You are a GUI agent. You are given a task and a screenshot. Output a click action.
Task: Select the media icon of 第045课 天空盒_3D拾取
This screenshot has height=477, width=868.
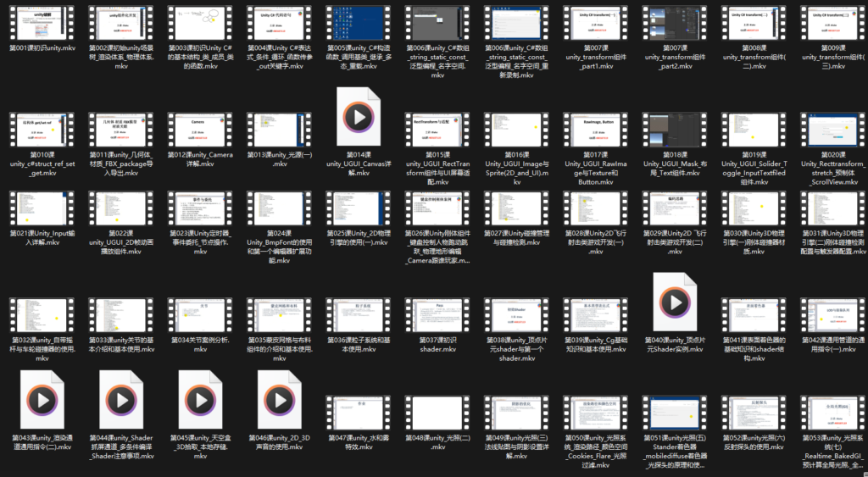tap(200, 400)
